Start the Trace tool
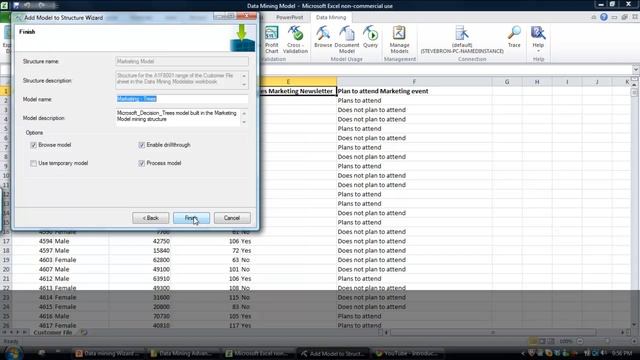Image resolution: width=640 pixels, height=360 pixels. [x=514, y=37]
